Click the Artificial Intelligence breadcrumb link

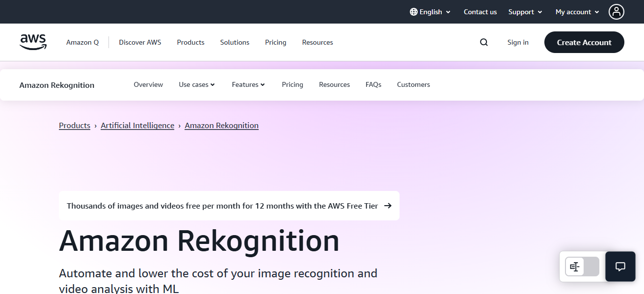pyautogui.click(x=137, y=125)
